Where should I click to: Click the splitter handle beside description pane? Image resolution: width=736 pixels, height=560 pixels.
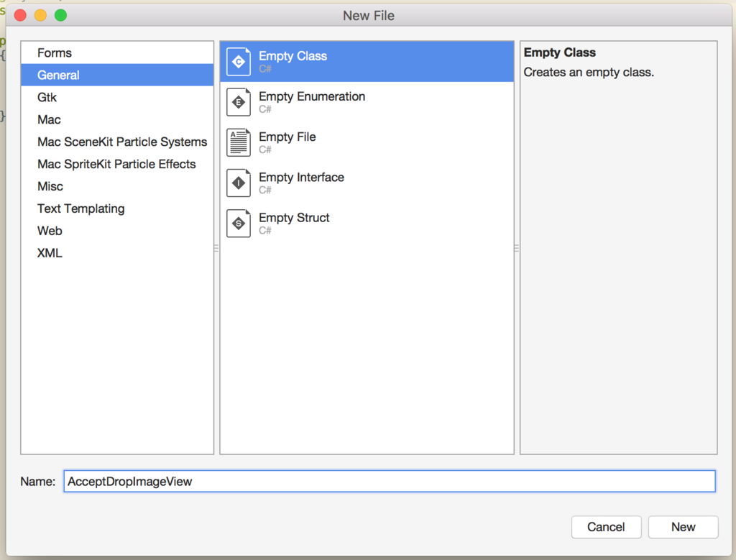(x=517, y=248)
